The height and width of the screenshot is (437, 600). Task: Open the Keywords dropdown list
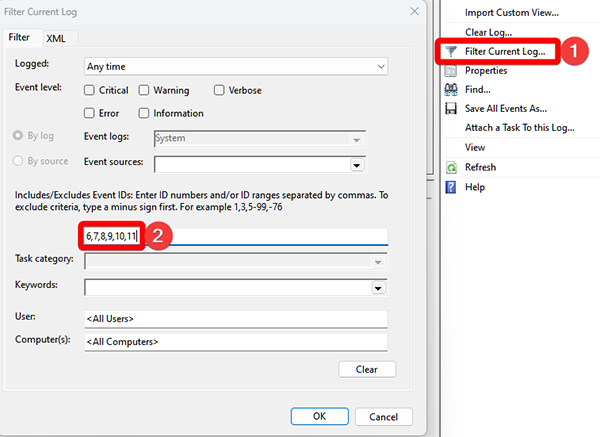(x=378, y=288)
